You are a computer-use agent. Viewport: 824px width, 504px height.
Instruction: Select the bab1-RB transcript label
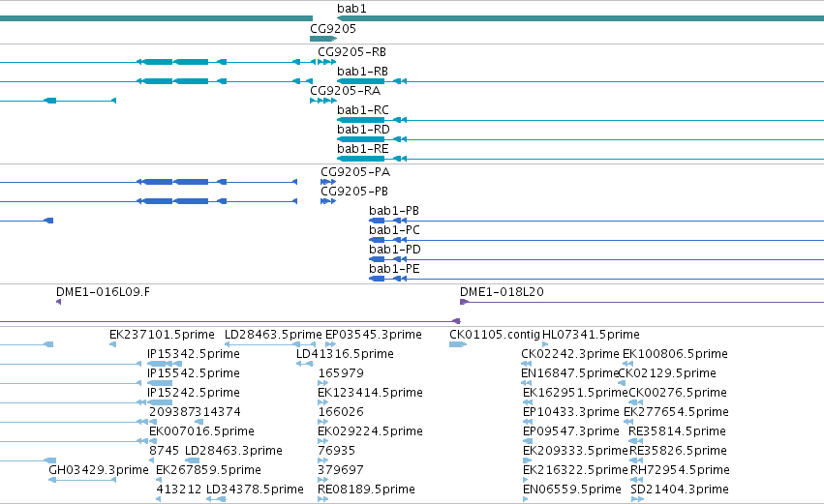pyautogui.click(x=362, y=72)
